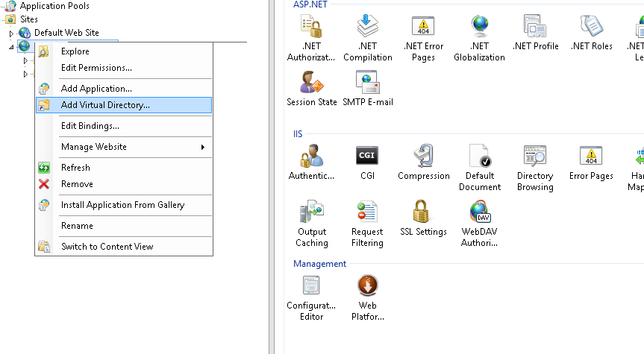Open .NET Roles feature
The height and width of the screenshot is (354, 644).
(x=592, y=33)
